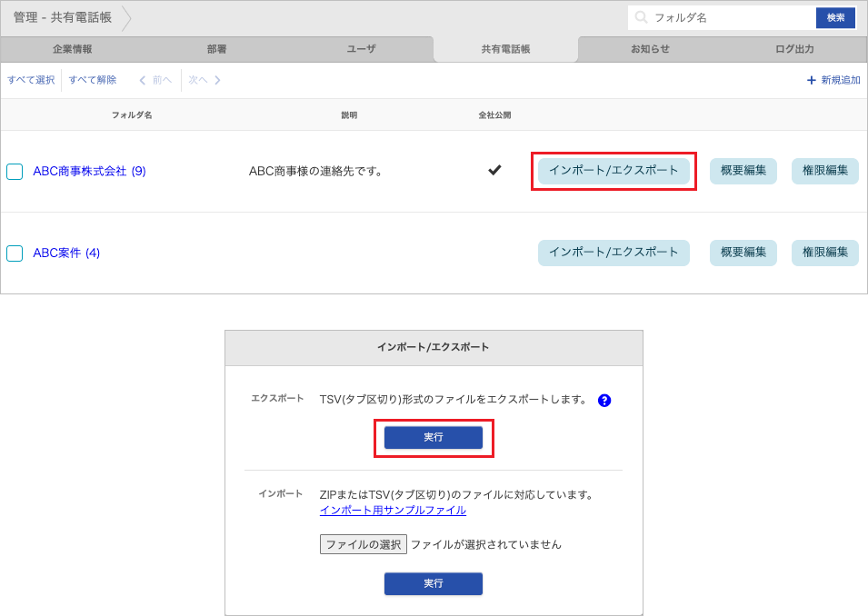Tick the checkbox for ABC案件
Viewport: 868px width, 616px height.
pyautogui.click(x=15, y=253)
